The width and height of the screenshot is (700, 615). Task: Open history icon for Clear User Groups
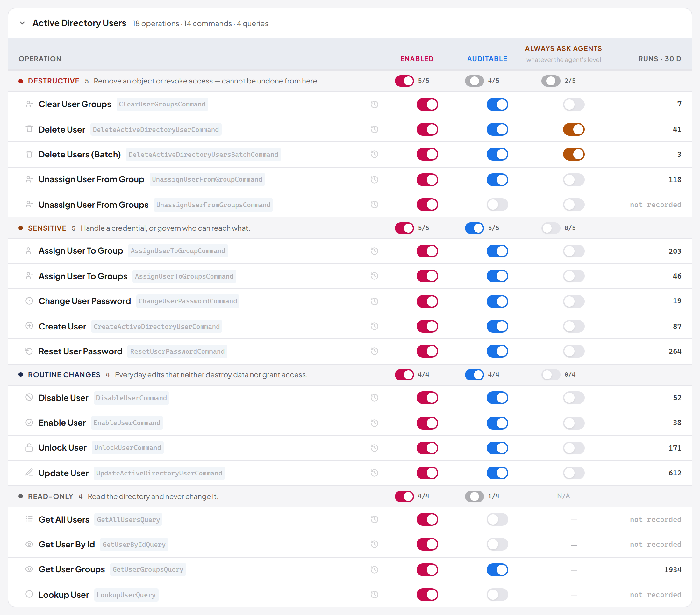pyautogui.click(x=374, y=104)
